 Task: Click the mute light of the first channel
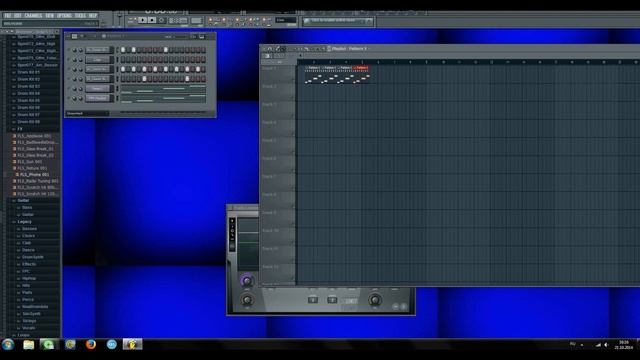pyautogui.click(x=69, y=50)
